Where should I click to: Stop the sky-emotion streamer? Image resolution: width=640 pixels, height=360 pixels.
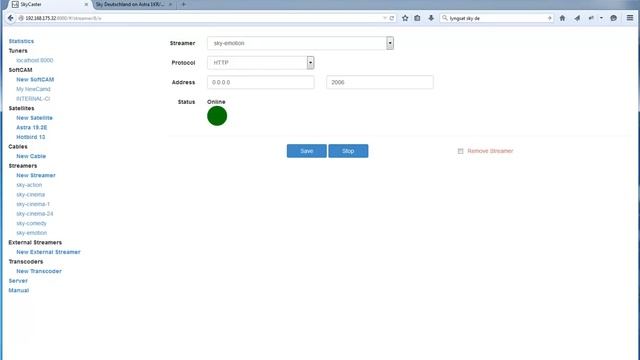[348, 151]
